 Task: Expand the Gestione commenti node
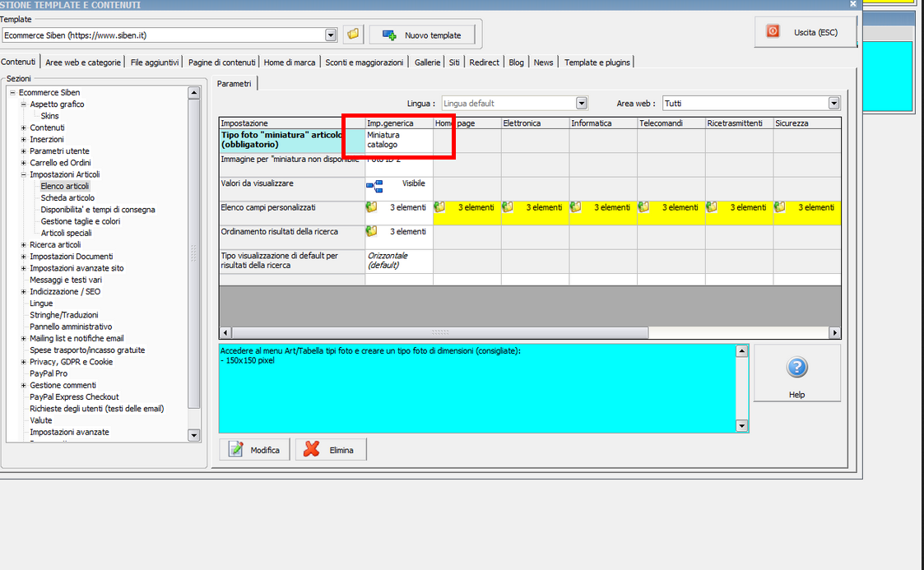pos(24,385)
